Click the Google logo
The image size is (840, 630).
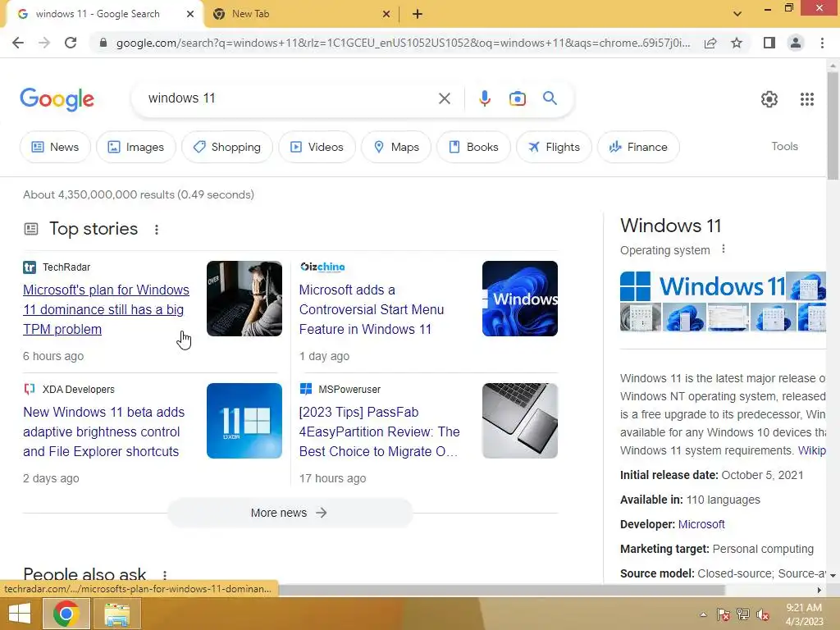click(x=57, y=99)
